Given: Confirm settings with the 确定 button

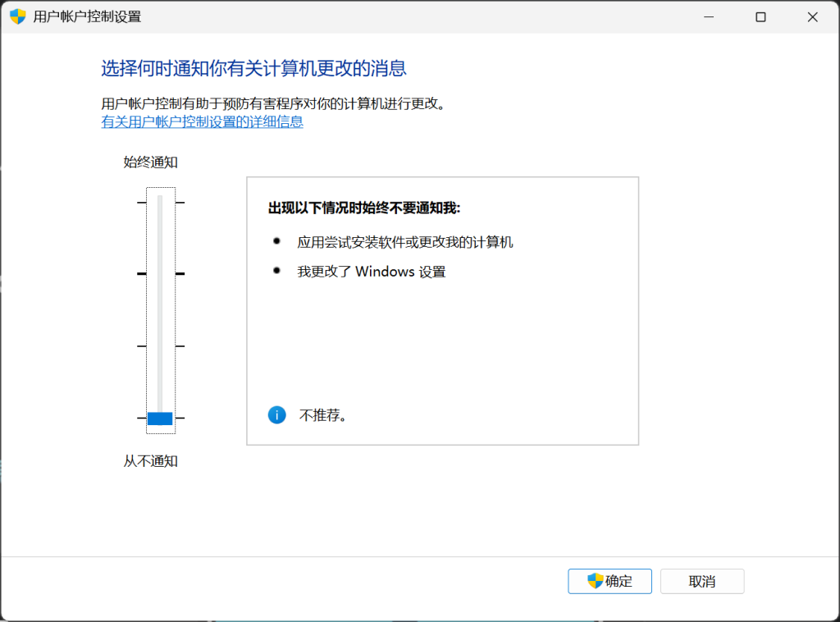Looking at the screenshot, I should point(609,581).
